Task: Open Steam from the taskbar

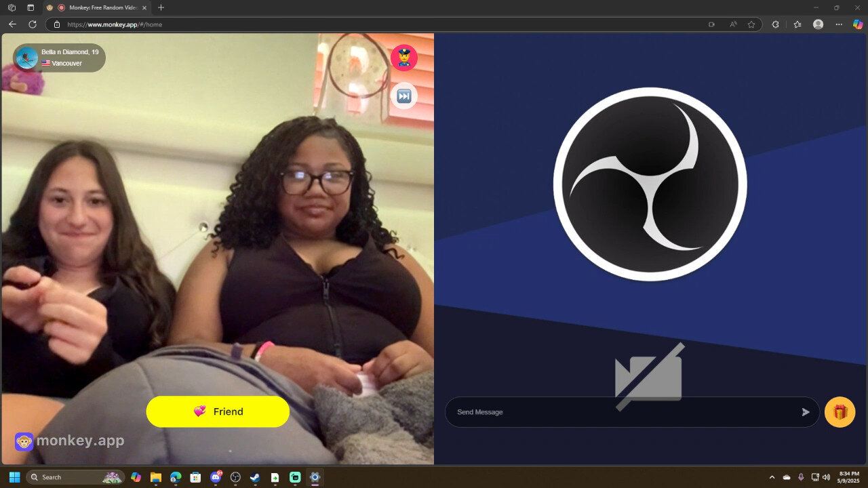Action: click(x=255, y=477)
